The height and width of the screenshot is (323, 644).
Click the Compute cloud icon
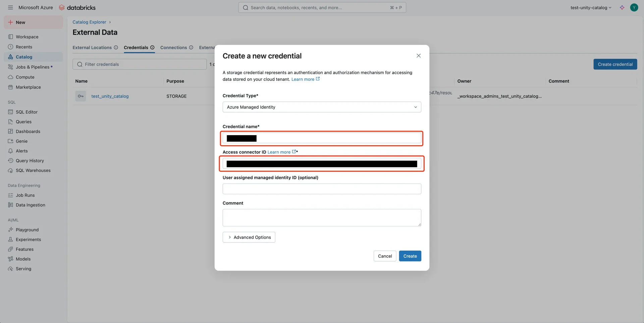click(x=10, y=77)
